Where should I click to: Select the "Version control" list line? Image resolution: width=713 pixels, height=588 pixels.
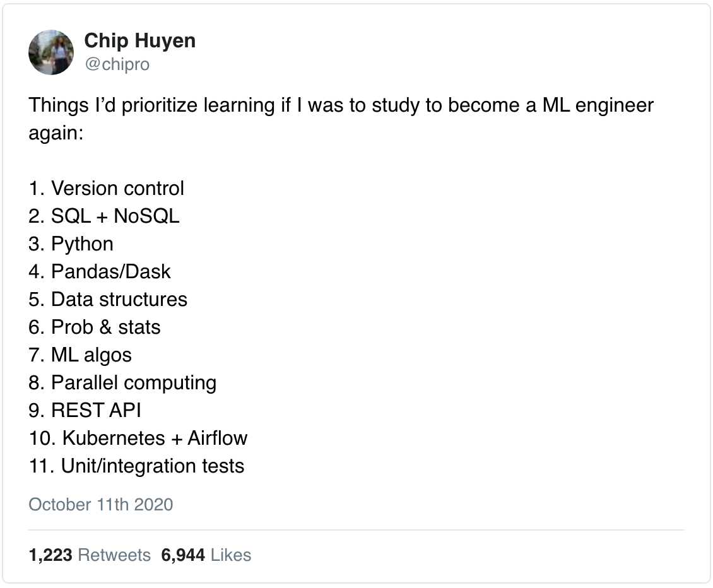[107, 189]
